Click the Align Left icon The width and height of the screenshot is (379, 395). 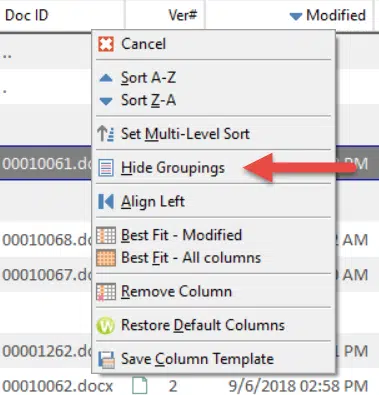click(x=106, y=202)
